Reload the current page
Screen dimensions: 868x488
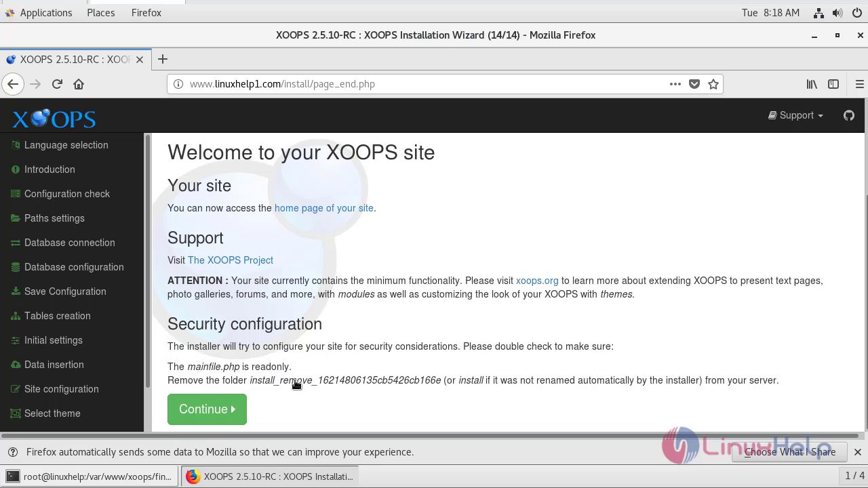pyautogui.click(x=57, y=84)
